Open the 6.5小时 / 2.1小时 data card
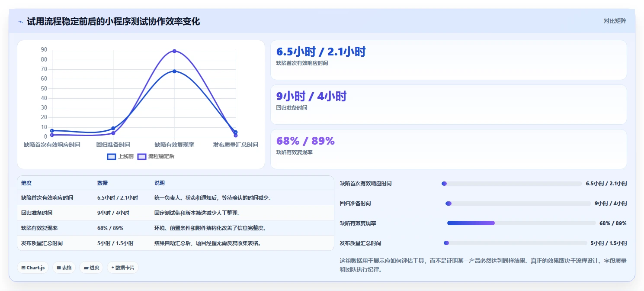 click(449, 60)
